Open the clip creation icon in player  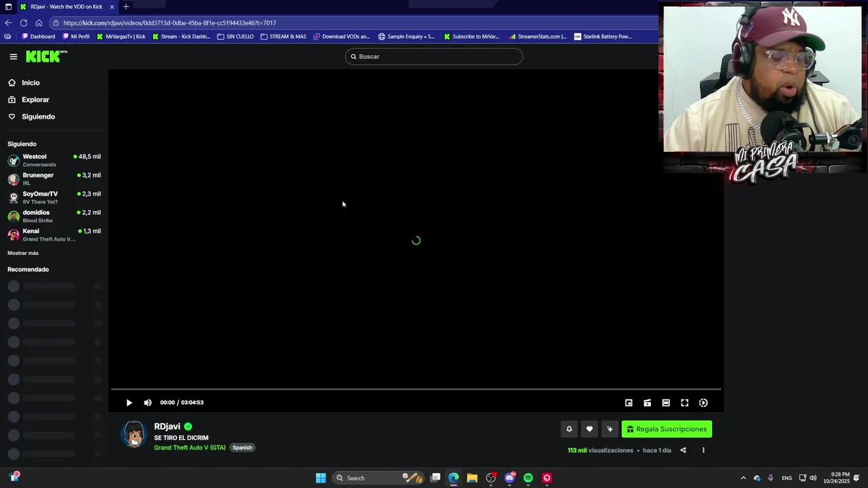click(647, 403)
